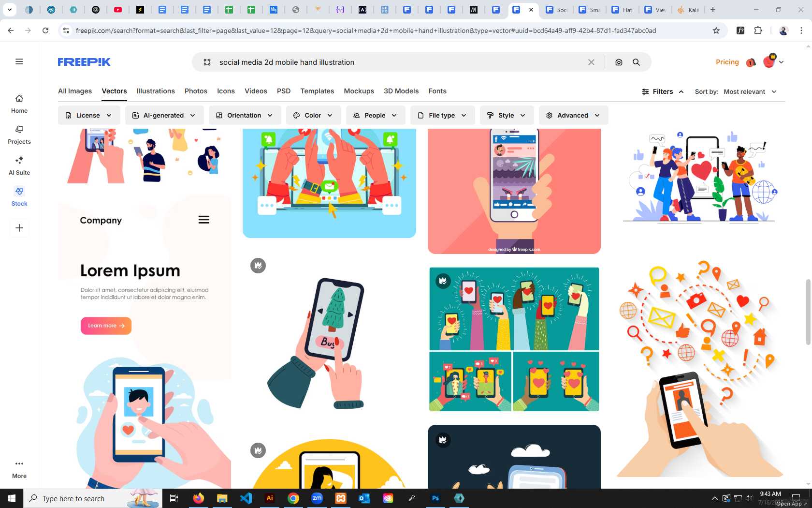The image size is (812, 508).
Task: Click the address bar URL
Action: pos(366,30)
